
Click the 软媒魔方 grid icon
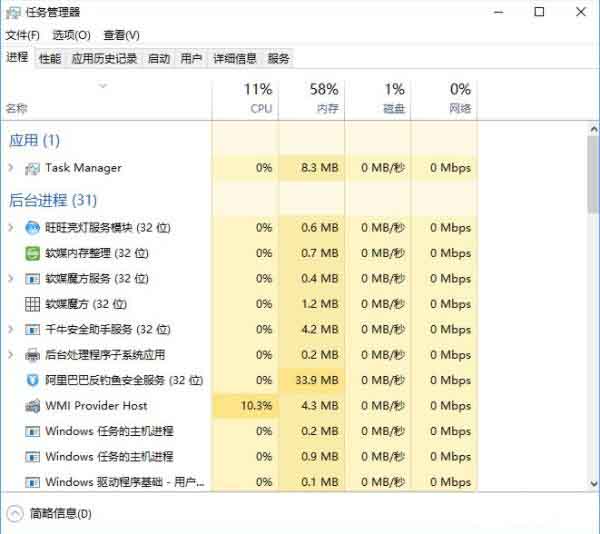tap(32, 304)
